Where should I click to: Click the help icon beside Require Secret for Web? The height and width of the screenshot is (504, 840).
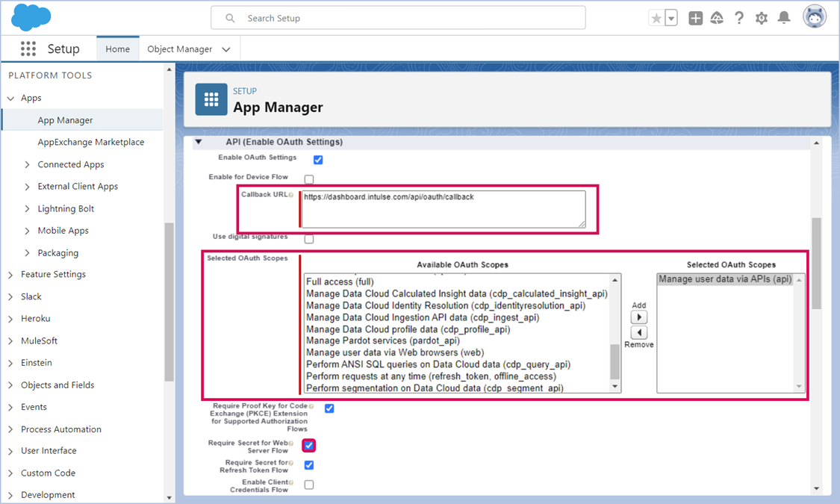tap(291, 443)
